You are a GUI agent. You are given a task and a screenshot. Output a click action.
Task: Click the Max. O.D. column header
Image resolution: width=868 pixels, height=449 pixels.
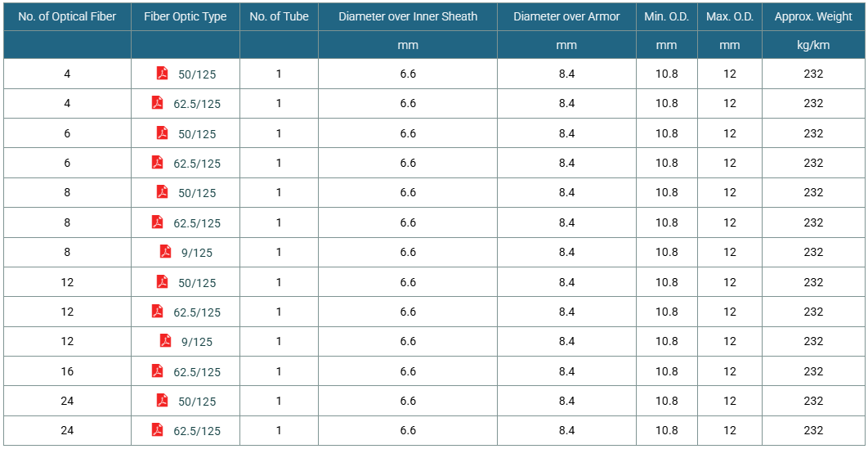[x=730, y=16]
